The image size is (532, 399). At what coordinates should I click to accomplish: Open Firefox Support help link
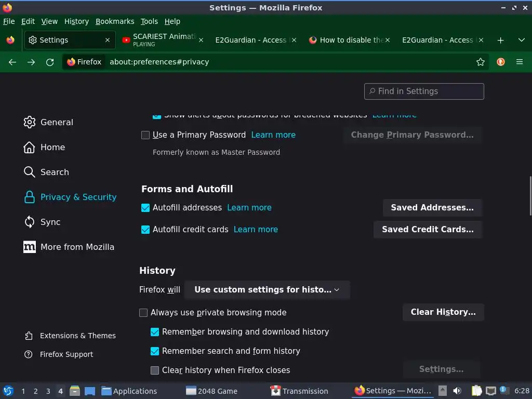pyautogui.click(x=59, y=354)
